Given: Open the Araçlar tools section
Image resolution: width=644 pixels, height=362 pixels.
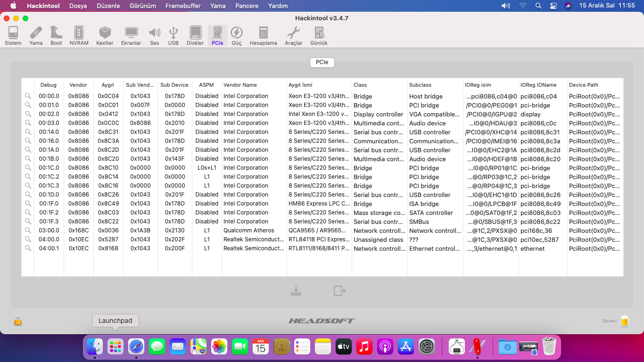Looking at the screenshot, I should coord(293,36).
